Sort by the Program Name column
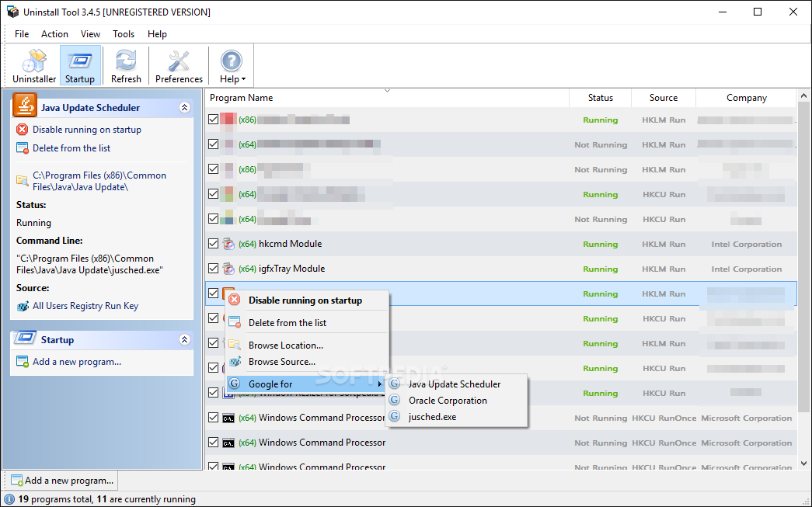 point(388,98)
